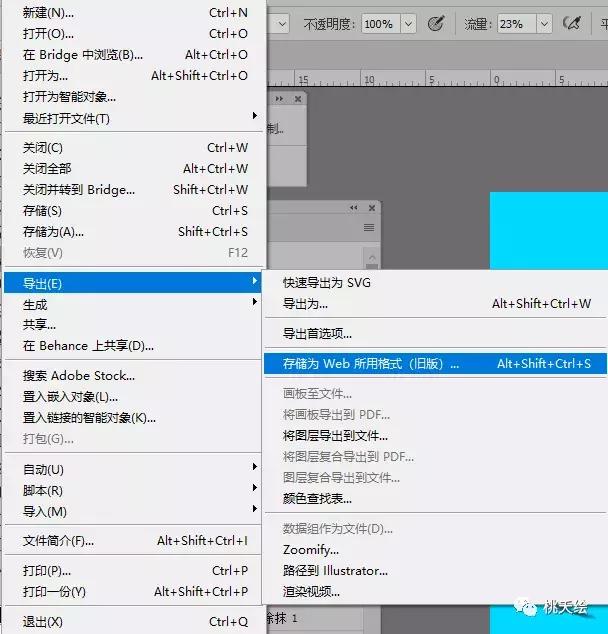The height and width of the screenshot is (634, 608).
Task: Choose 打印一份(Y) menu item
Action: (133, 592)
